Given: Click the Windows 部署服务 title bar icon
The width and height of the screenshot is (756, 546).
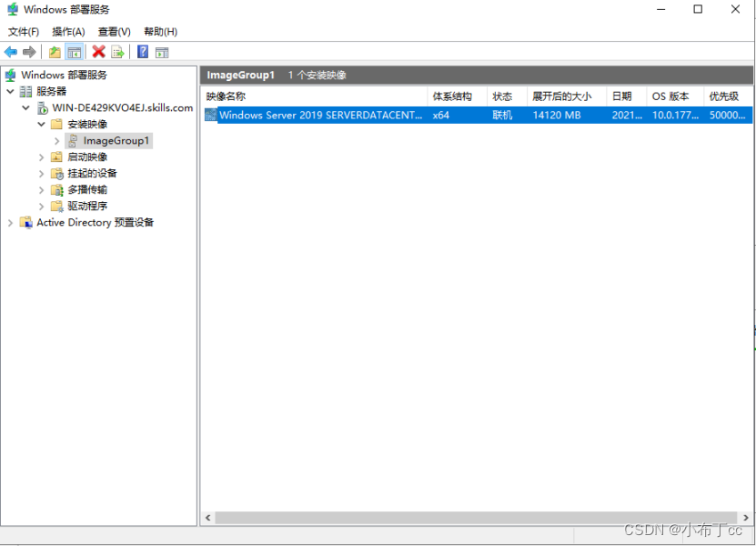Looking at the screenshot, I should (x=13, y=9).
